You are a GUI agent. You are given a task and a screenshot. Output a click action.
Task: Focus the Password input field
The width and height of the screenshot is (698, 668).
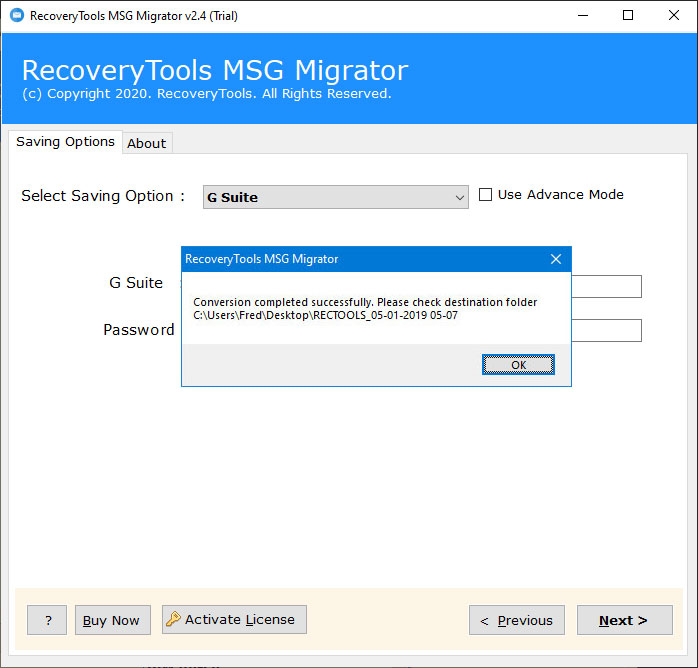pyautogui.click(x=606, y=330)
